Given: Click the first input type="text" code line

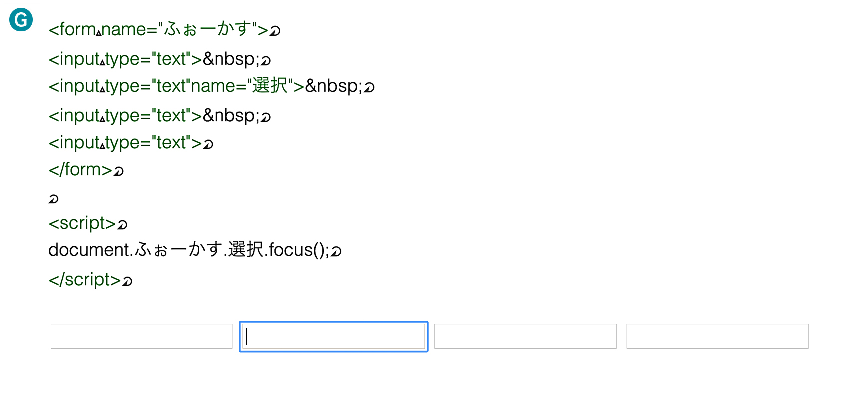Looking at the screenshot, I should click(x=160, y=59).
